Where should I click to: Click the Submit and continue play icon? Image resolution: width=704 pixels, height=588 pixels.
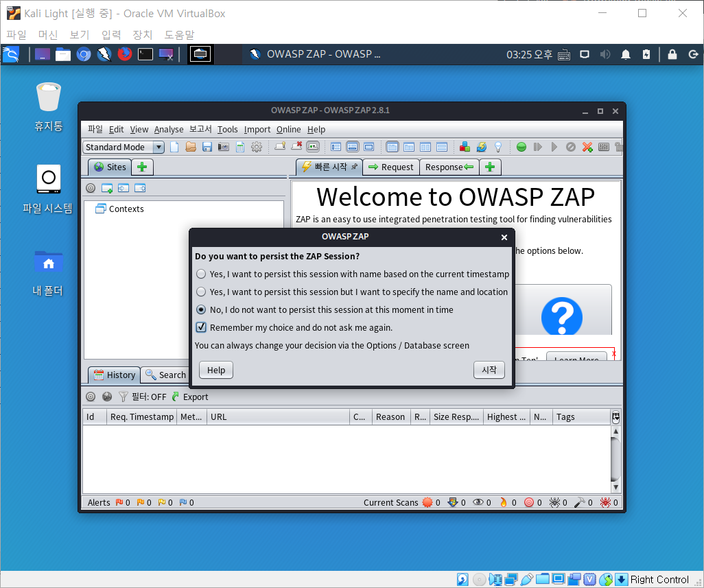(554, 147)
